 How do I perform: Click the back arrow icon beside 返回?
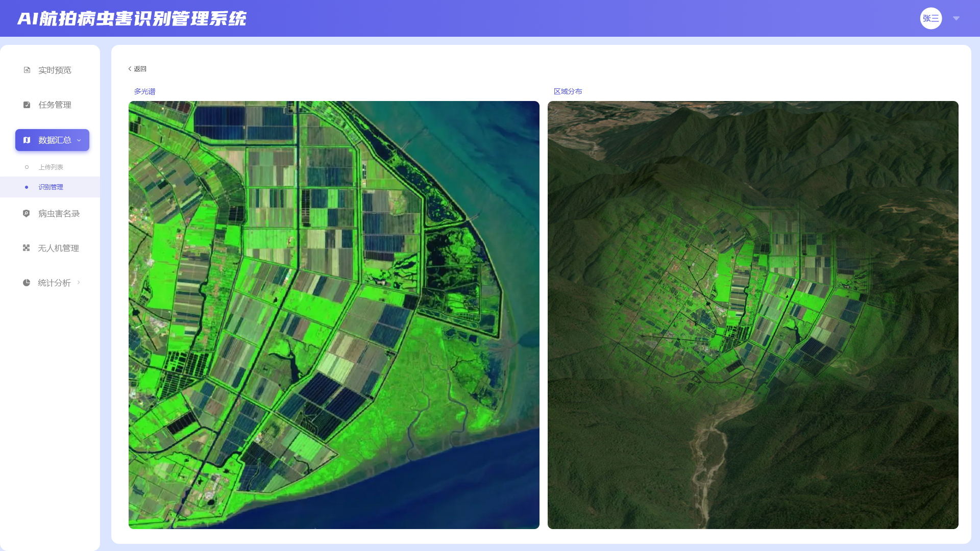130,69
